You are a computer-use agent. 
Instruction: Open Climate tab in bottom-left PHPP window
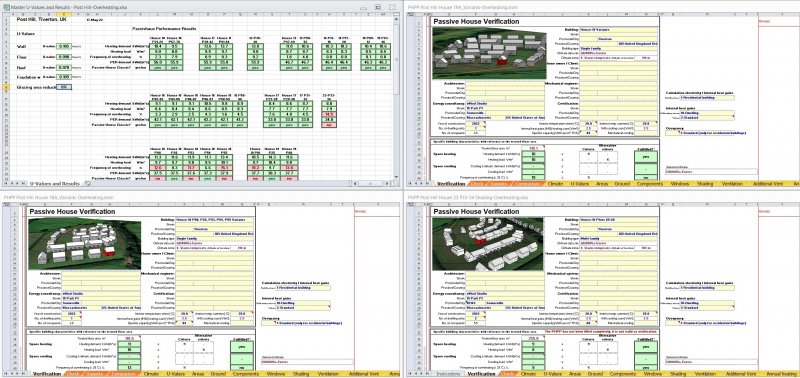click(x=151, y=373)
